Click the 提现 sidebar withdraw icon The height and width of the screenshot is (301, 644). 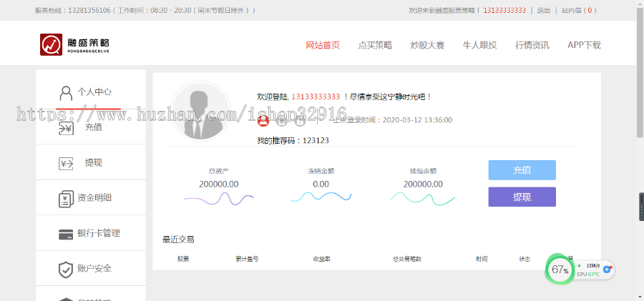click(66, 164)
